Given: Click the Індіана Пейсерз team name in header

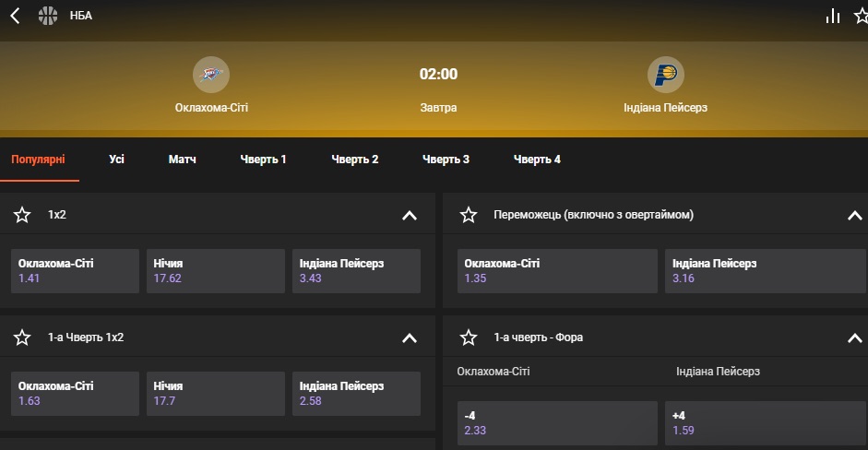Looking at the screenshot, I should click(665, 107).
